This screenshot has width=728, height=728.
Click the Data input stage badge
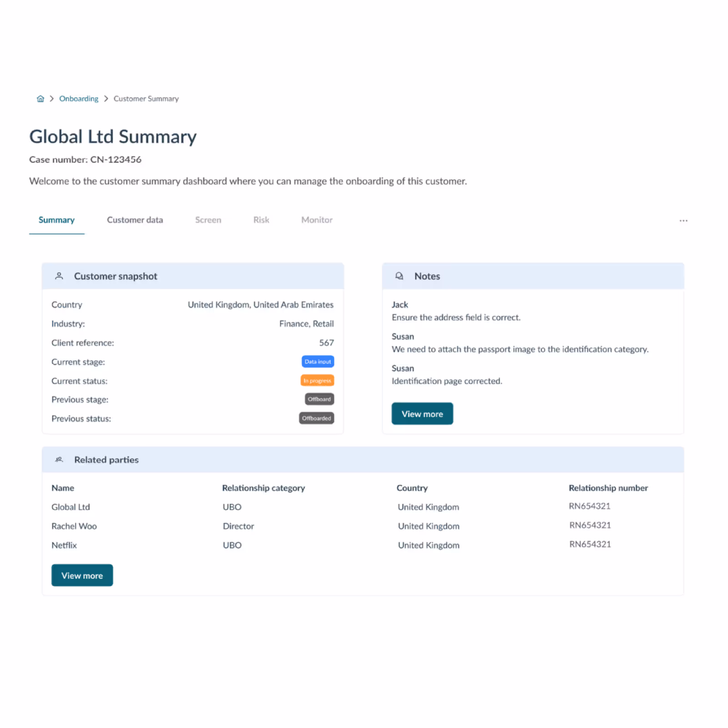click(318, 362)
